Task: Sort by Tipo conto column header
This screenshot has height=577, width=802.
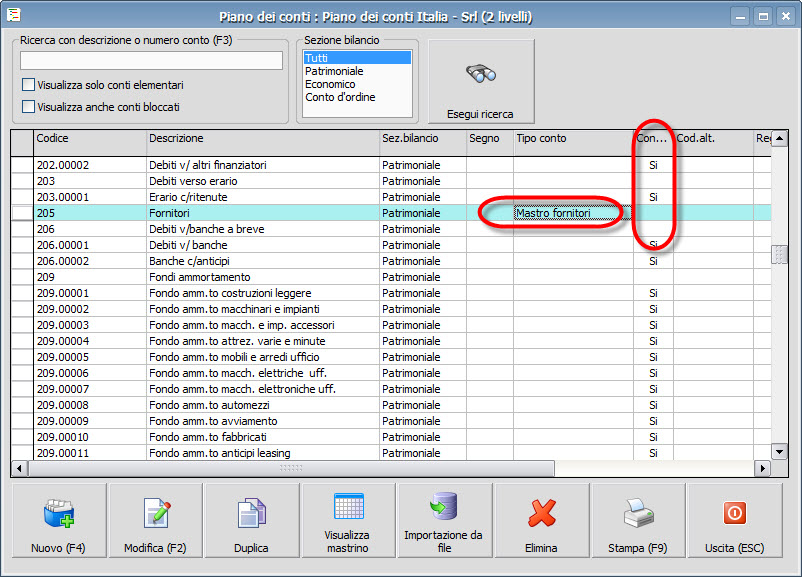Action: (x=573, y=143)
